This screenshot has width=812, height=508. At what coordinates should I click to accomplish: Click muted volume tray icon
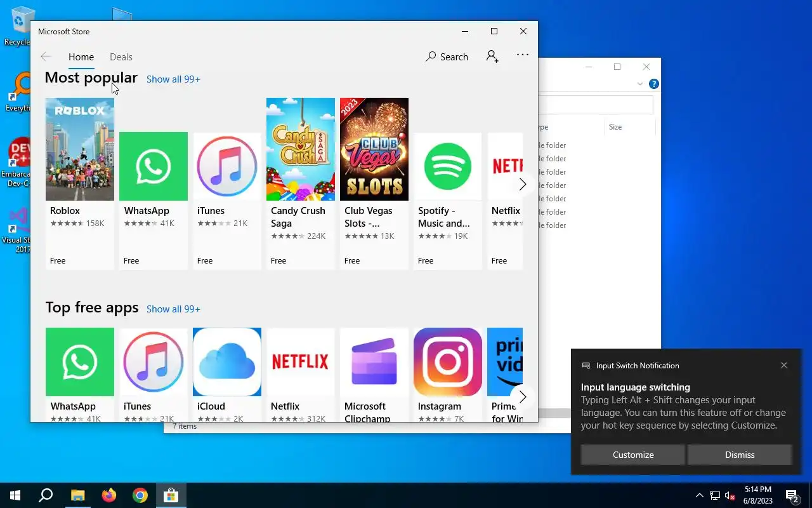point(730,495)
